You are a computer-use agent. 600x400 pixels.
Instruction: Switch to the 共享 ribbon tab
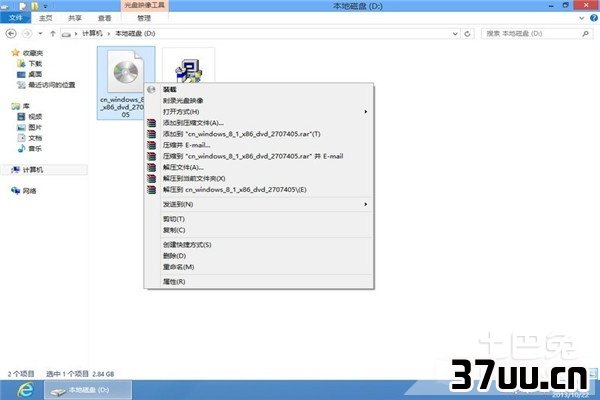(75, 18)
